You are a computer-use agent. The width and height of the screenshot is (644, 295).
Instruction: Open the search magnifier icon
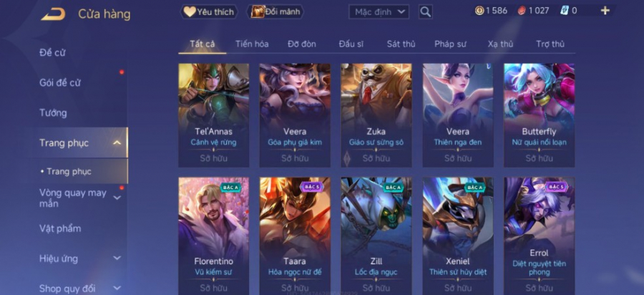(426, 12)
